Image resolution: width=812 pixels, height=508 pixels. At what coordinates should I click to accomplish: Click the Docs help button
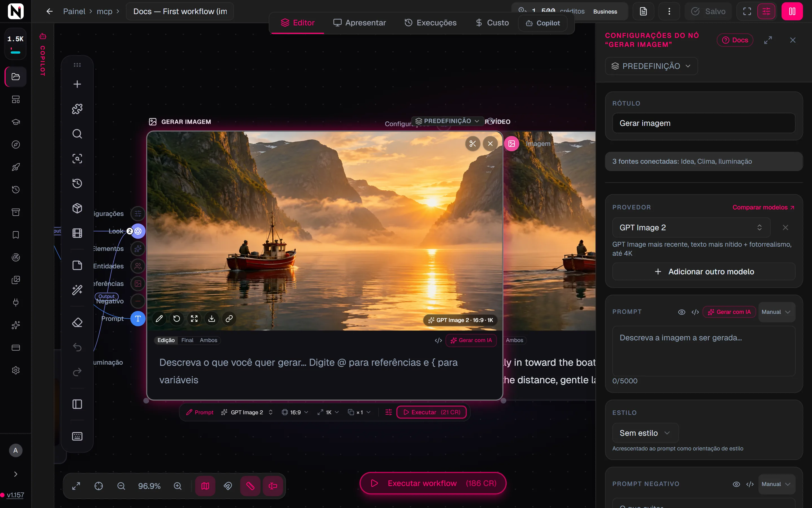coord(735,40)
